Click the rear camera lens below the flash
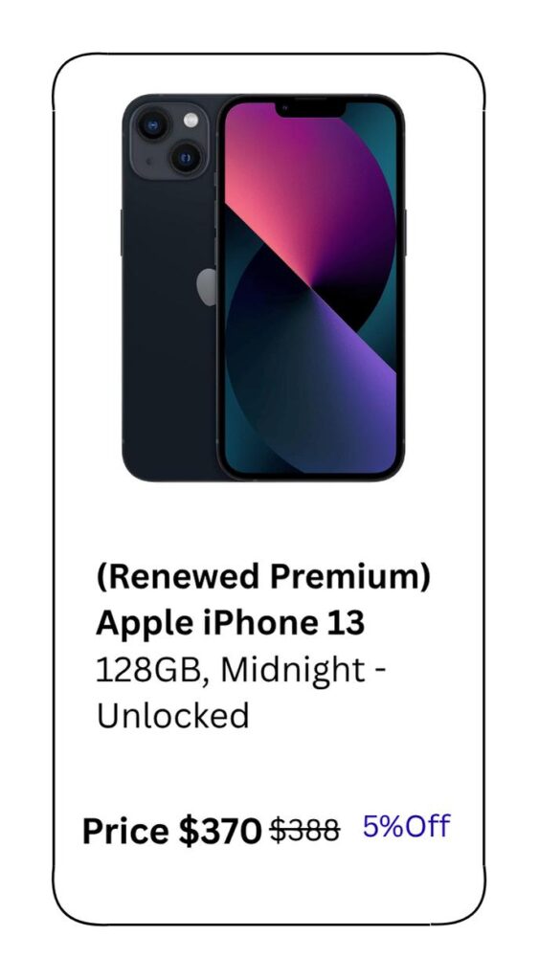The image size is (539, 980). click(186, 157)
